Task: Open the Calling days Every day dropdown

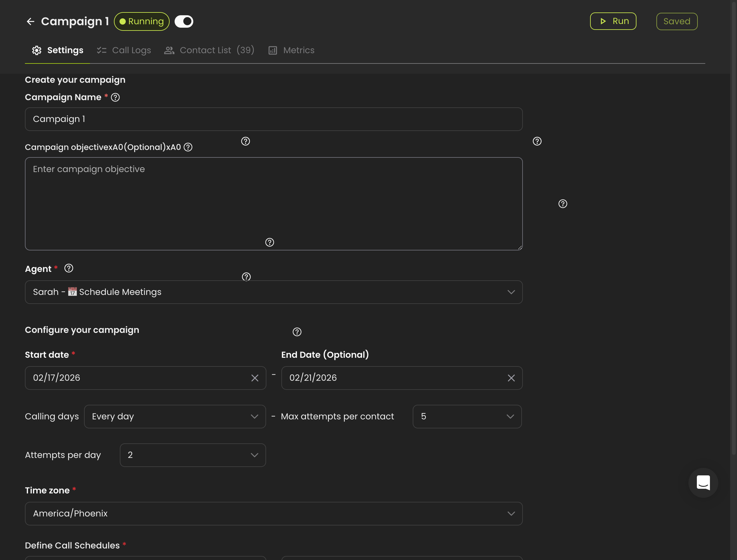Action: pos(175,417)
